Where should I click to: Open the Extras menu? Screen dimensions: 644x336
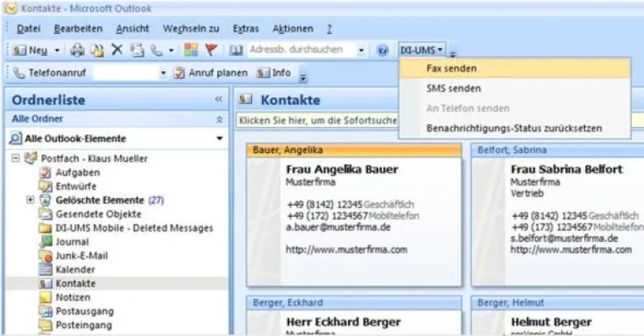pyautogui.click(x=246, y=29)
